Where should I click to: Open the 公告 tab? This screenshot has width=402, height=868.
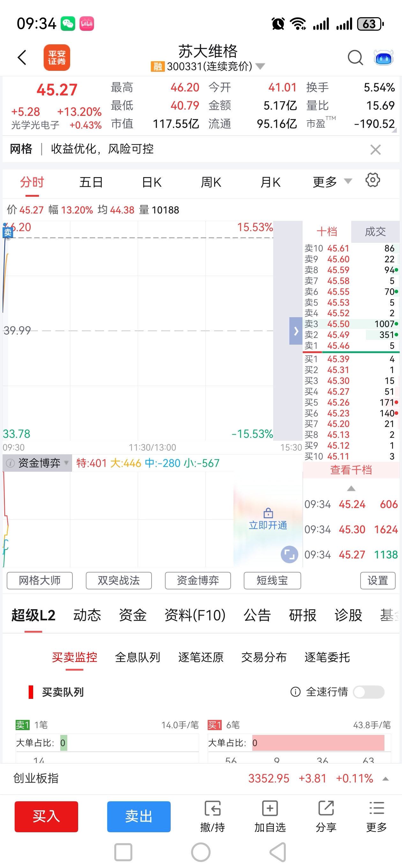pyautogui.click(x=257, y=615)
